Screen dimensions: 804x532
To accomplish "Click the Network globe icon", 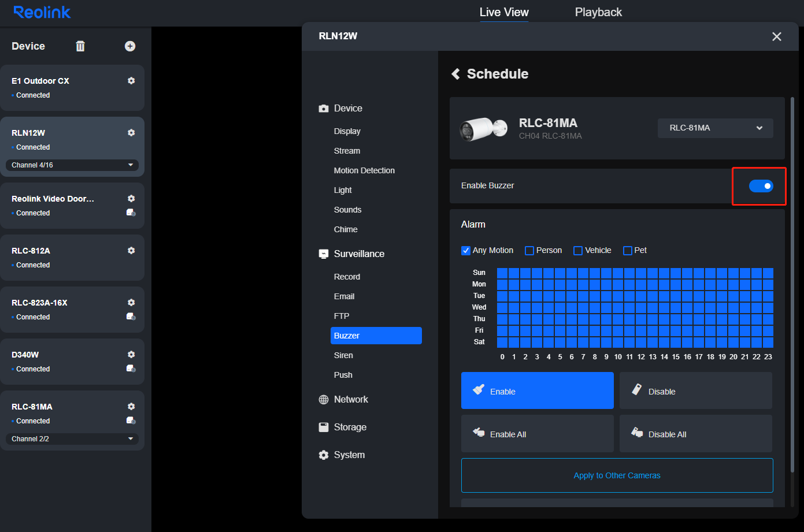I will point(324,400).
